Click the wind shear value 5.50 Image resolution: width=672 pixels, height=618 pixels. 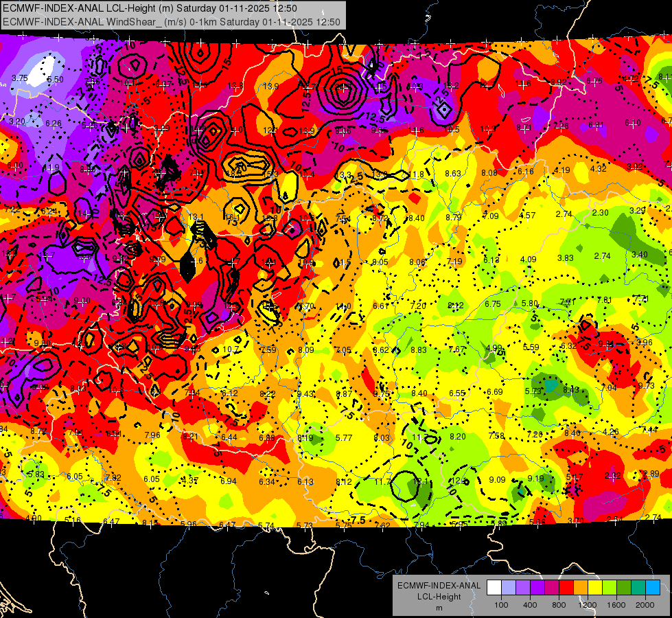pos(56,80)
